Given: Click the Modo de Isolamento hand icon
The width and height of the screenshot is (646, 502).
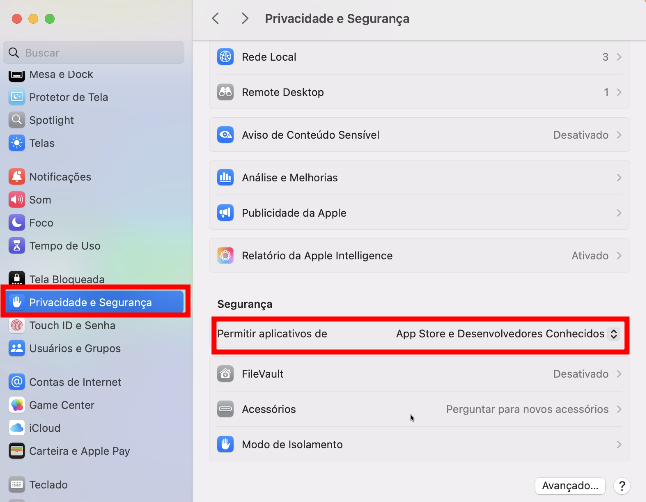Looking at the screenshot, I should 225,444.
